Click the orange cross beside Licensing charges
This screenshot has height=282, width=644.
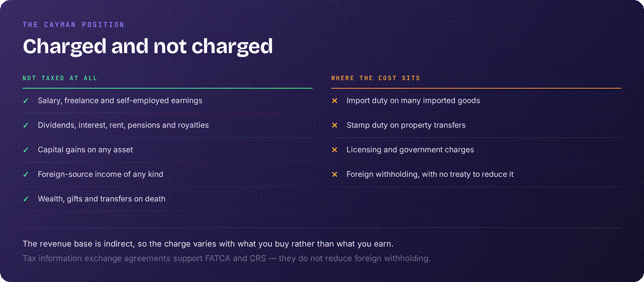click(x=334, y=150)
